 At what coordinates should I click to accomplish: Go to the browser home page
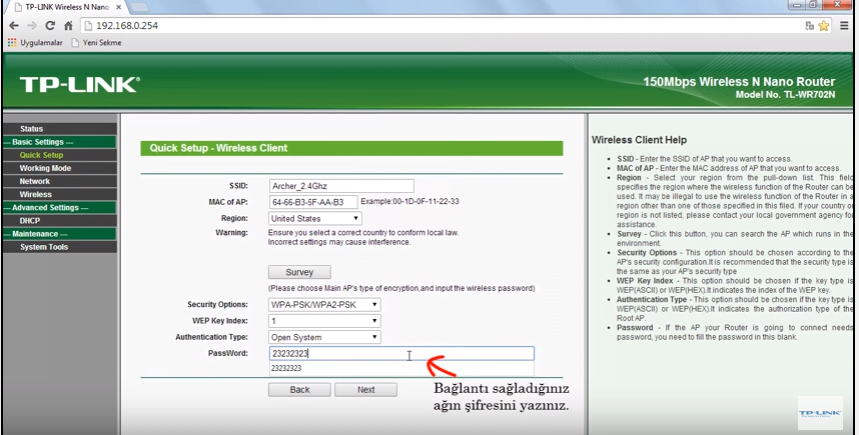click(68, 25)
